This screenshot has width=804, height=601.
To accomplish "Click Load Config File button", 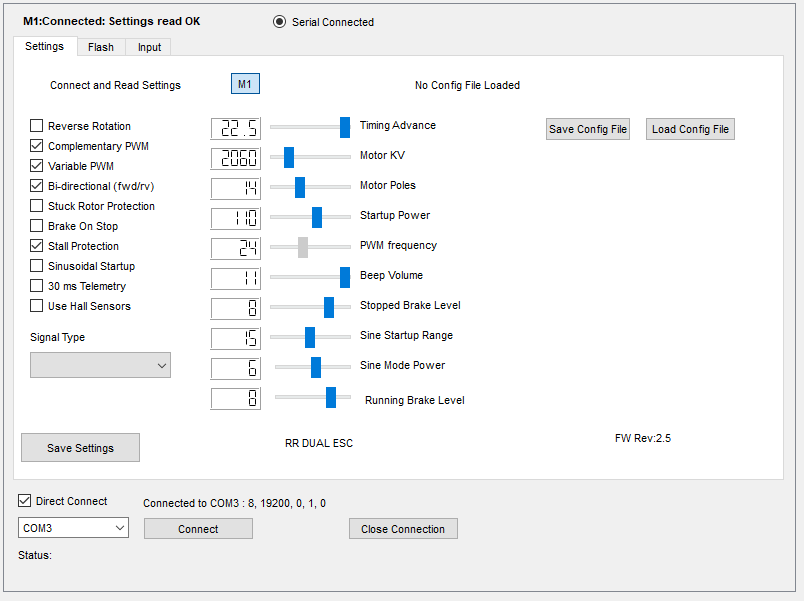I will click(690, 129).
